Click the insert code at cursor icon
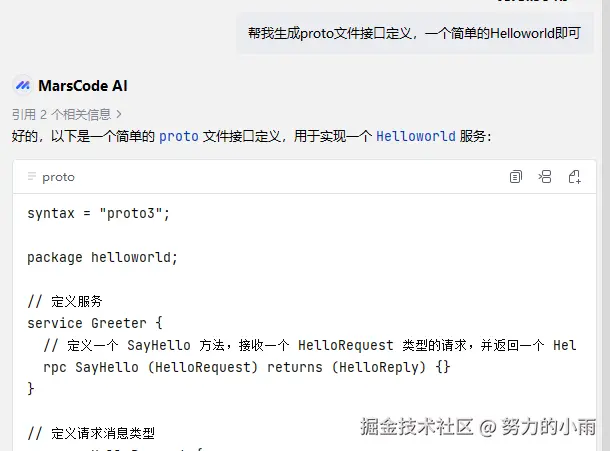This screenshot has width=610, height=451. [x=545, y=177]
